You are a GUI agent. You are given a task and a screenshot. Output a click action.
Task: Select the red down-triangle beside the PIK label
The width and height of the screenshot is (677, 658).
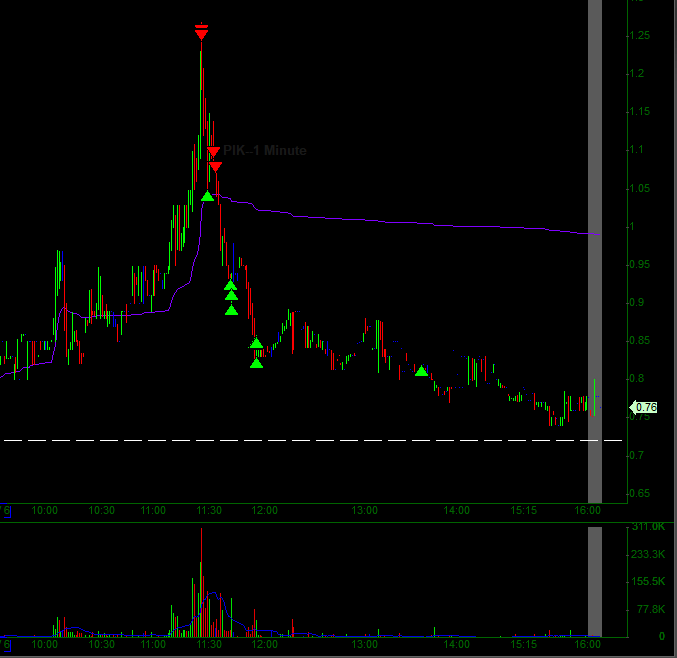point(213,152)
